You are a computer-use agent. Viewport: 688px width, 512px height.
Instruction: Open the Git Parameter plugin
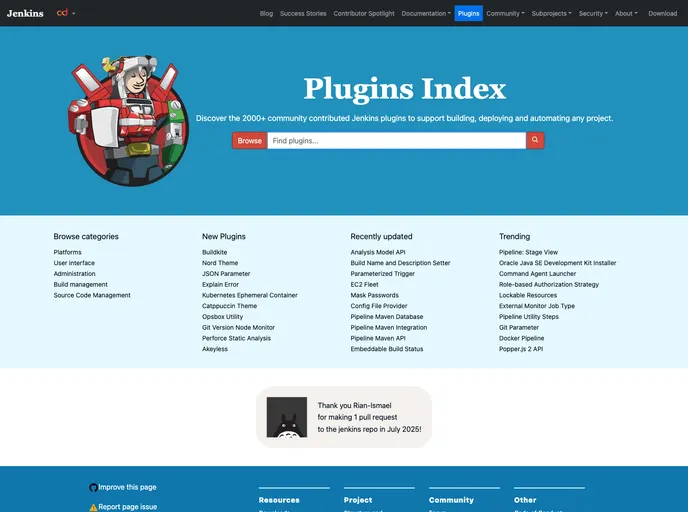[x=519, y=327]
